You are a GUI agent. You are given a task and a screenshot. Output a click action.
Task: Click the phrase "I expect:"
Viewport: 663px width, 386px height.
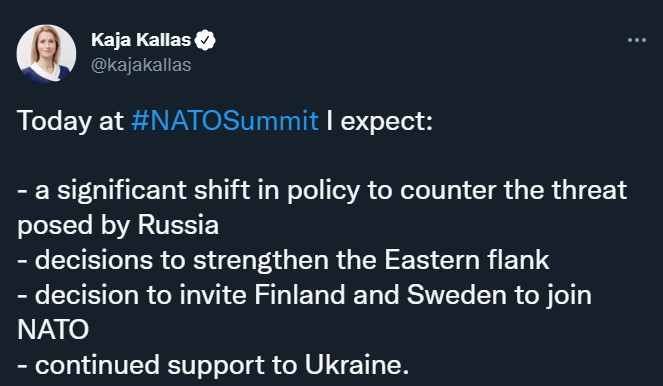point(380,122)
